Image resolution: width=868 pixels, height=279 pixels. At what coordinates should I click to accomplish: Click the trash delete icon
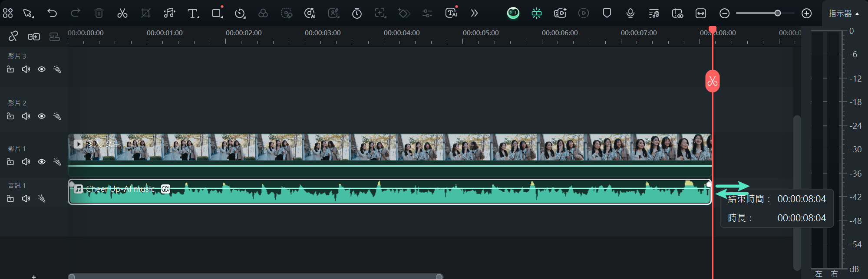tap(99, 13)
